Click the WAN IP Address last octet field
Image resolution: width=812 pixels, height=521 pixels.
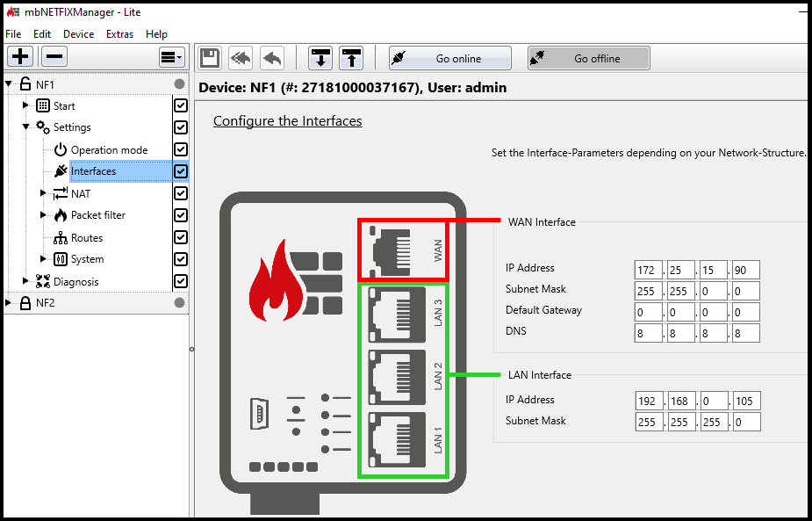pyautogui.click(x=745, y=270)
